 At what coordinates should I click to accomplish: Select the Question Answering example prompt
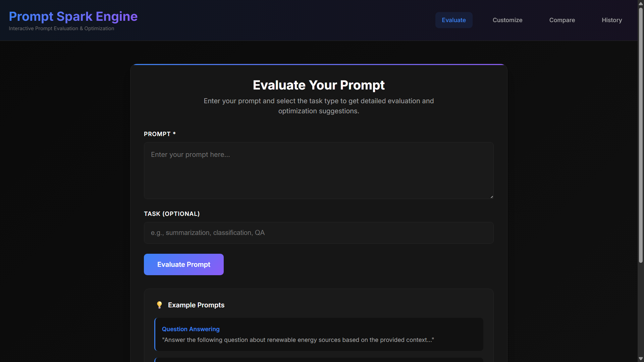319,334
